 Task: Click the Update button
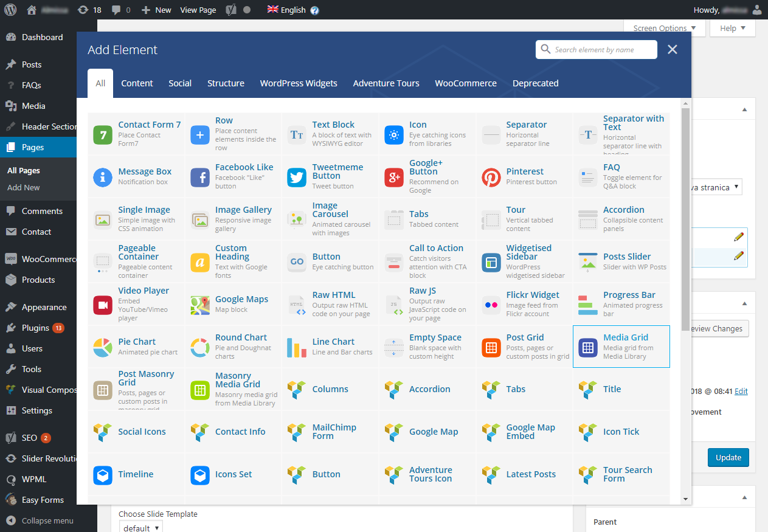(x=728, y=457)
